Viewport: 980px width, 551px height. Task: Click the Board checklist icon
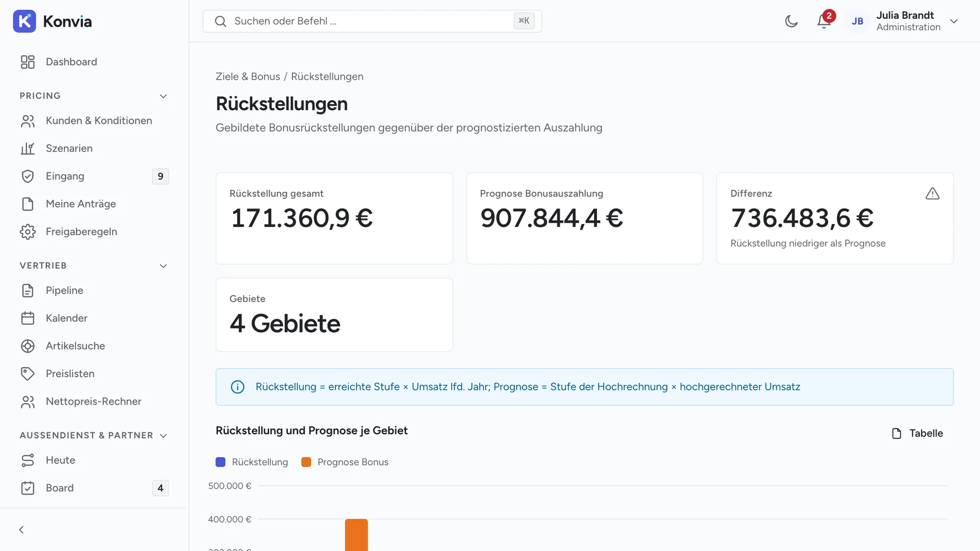[28, 488]
